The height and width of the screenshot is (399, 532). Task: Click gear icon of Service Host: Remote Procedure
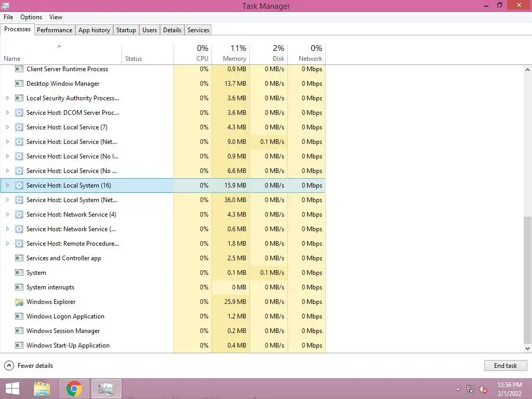click(19, 244)
